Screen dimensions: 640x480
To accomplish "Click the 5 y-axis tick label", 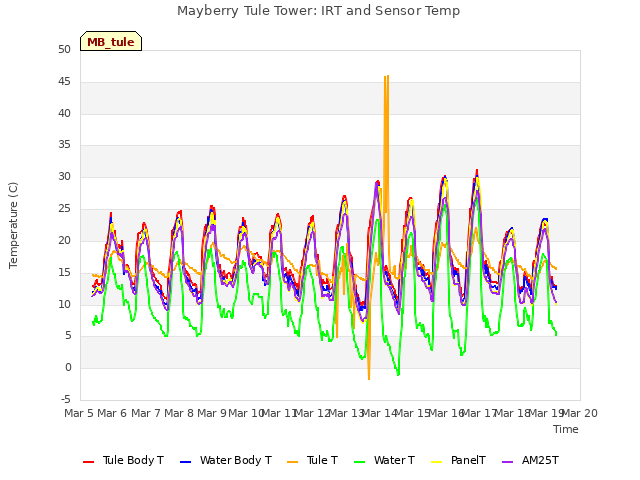I will pos(68,336).
